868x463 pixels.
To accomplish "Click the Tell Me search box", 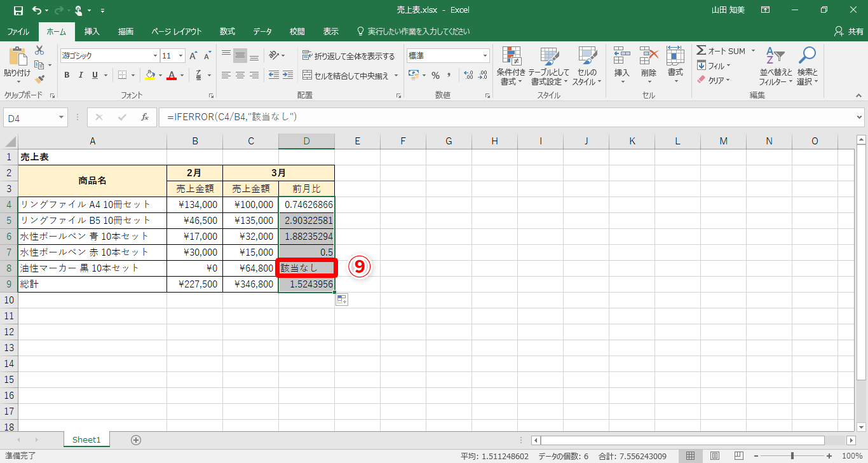I will tap(413, 31).
